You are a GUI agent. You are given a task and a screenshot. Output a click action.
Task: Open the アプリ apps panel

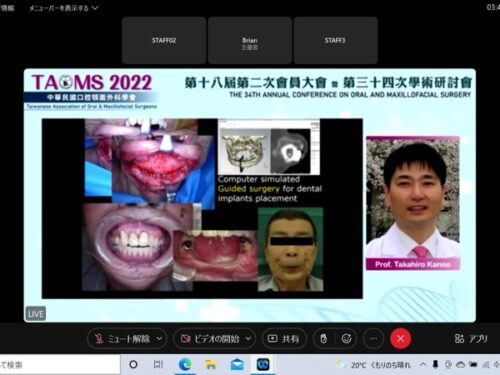471,339
